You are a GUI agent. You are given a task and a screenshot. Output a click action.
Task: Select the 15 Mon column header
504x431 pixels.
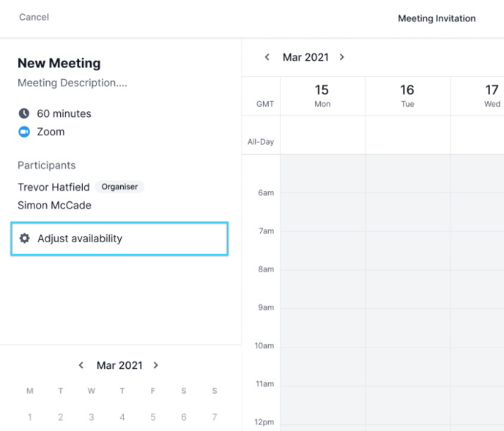(322, 96)
